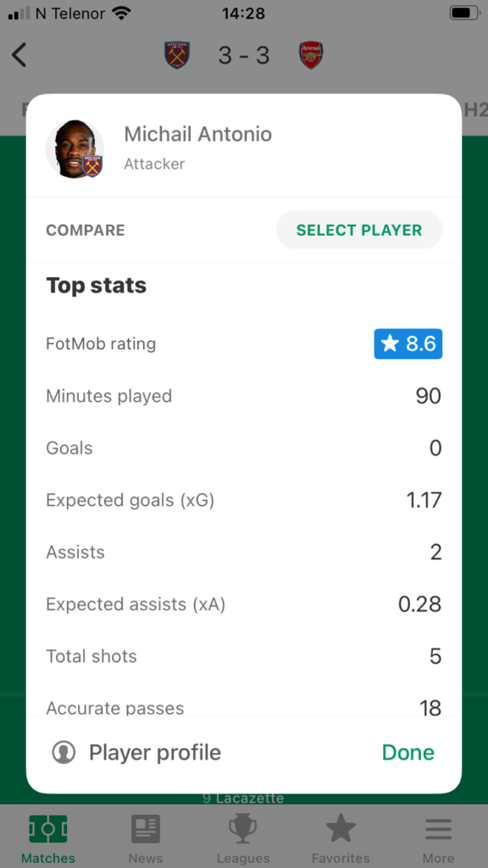488x868 pixels.
Task: Tap the Player profile person icon
Action: point(64,753)
